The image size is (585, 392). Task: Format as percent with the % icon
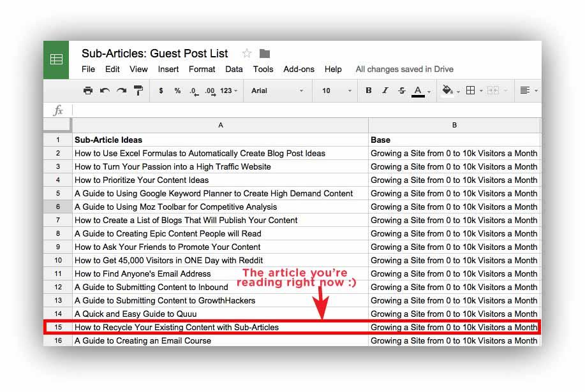point(177,91)
